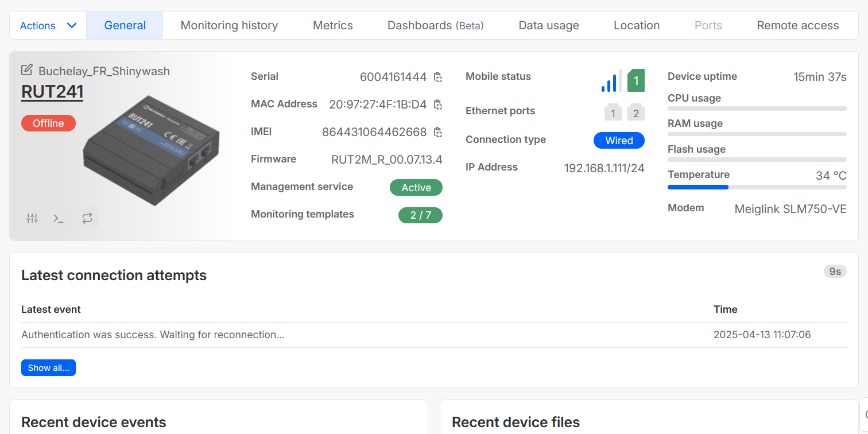Select Ethernet port 2 icon

click(636, 113)
